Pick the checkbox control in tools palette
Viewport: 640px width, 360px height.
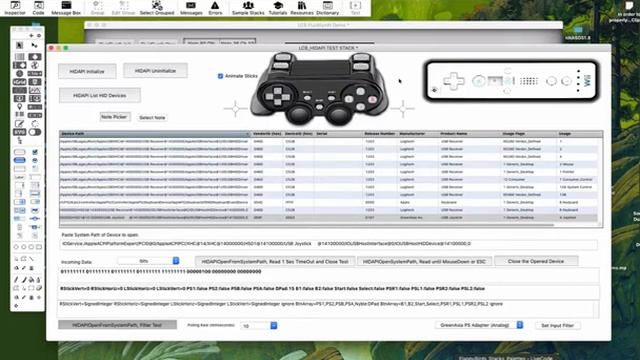tap(35, 152)
